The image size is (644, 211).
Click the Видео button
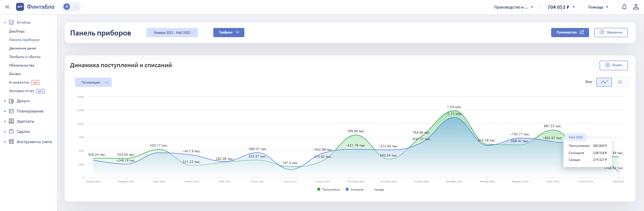tap(613, 65)
